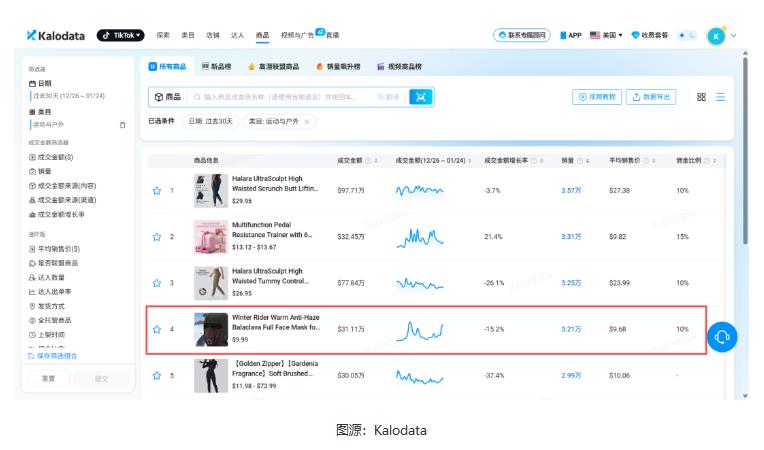Open the 收费套餐 pricing link

tap(649, 35)
